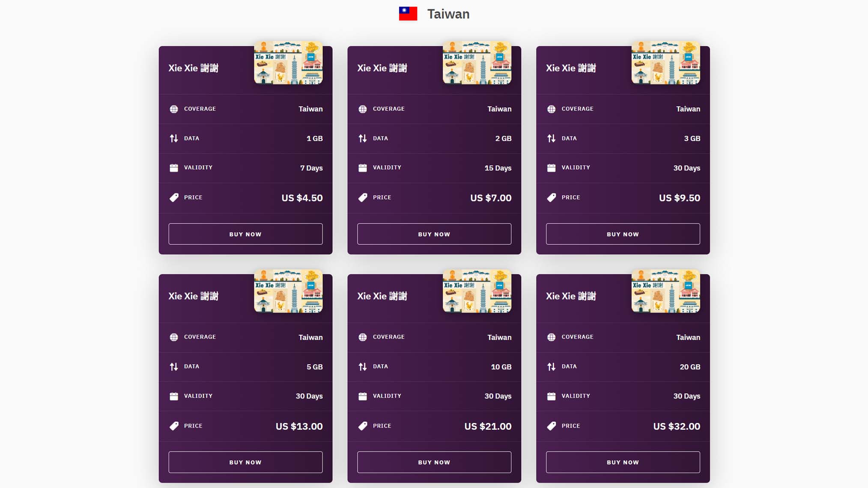This screenshot has width=868, height=488.
Task: Click data arrows icon on 20 GB card
Action: click(552, 367)
